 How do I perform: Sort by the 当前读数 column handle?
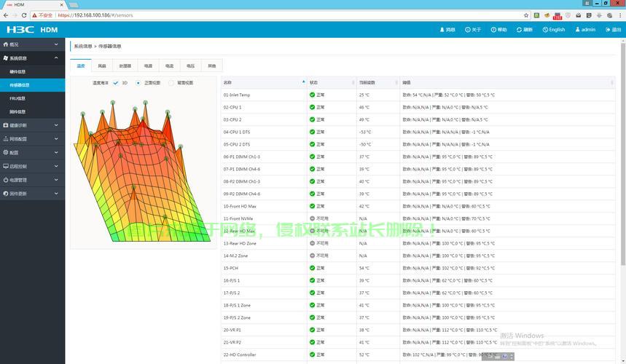396,82
